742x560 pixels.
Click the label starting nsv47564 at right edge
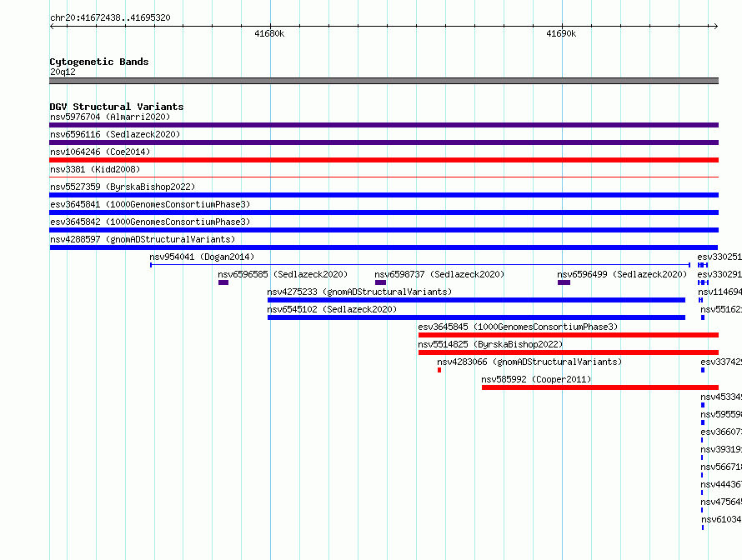721,502
